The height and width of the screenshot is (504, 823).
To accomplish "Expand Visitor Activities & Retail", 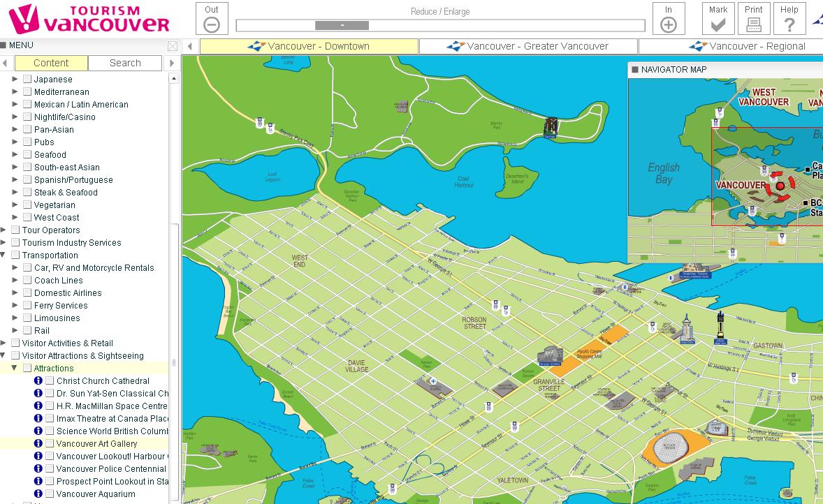I will [x=3, y=343].
